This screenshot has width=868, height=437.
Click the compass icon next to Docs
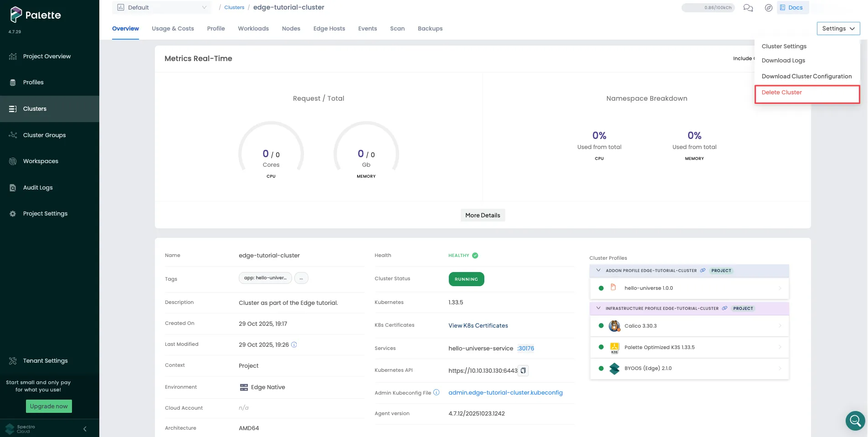click(770, 8)
